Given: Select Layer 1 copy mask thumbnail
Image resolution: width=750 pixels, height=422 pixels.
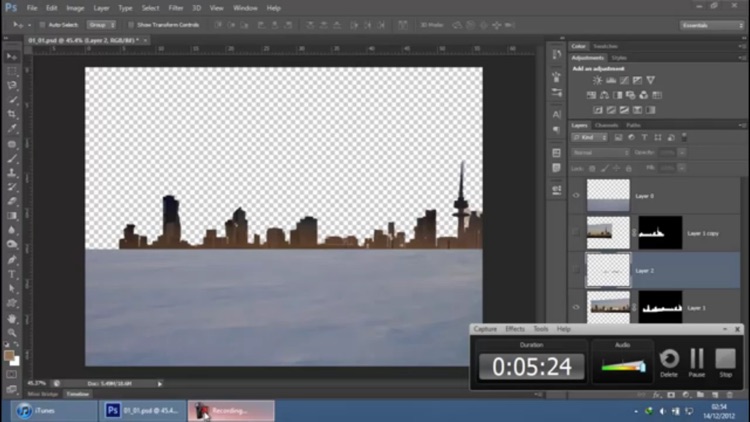Looking at the screenshot, I should 660,233.
